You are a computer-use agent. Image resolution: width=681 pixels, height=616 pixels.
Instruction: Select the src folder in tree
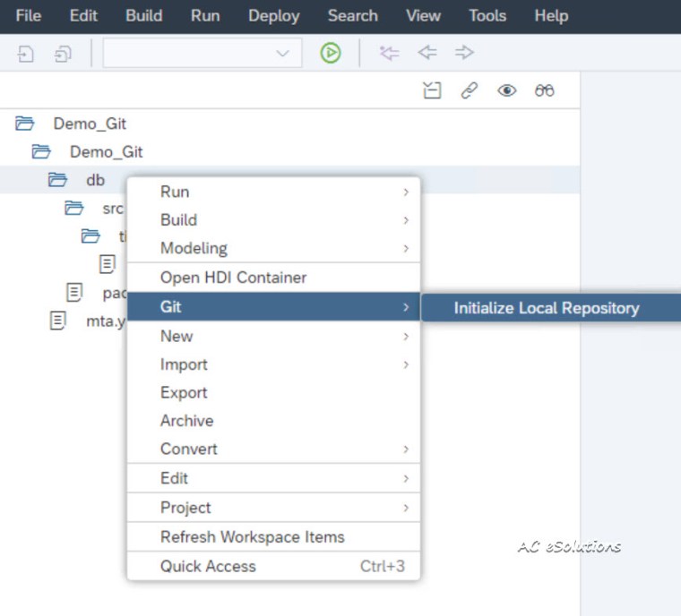pyautogui.click(x=112, y=209)
